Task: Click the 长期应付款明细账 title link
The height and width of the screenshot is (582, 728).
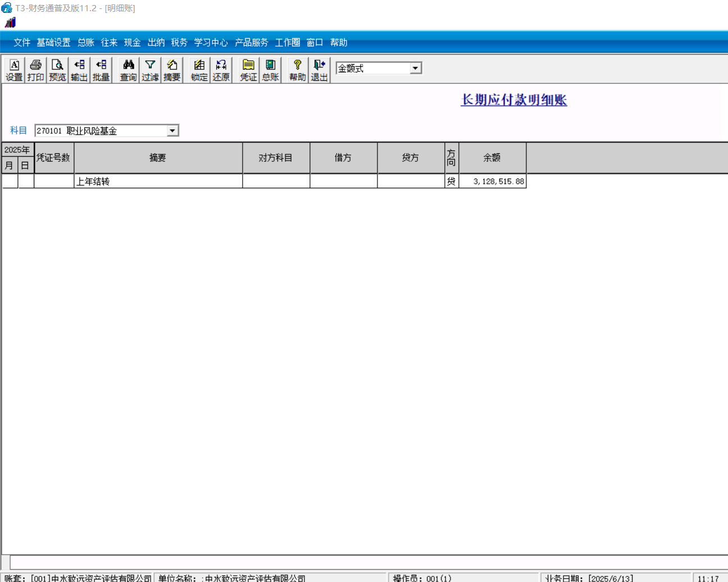Action: click(513, 100)
